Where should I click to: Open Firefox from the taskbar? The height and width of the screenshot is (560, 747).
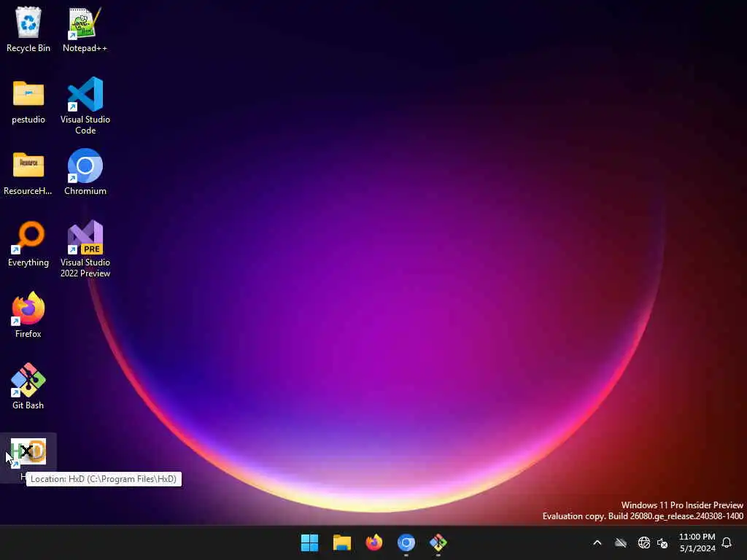pyautogui.click(x=374, y=542)
